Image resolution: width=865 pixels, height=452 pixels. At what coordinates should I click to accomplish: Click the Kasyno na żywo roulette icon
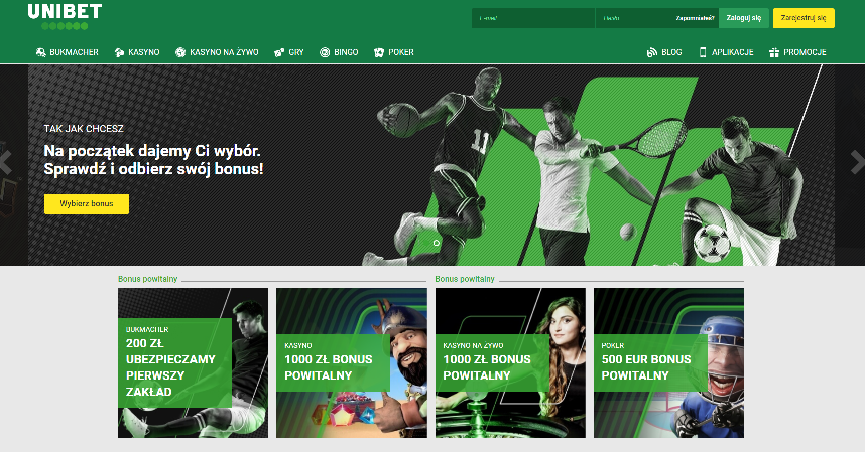180,52
